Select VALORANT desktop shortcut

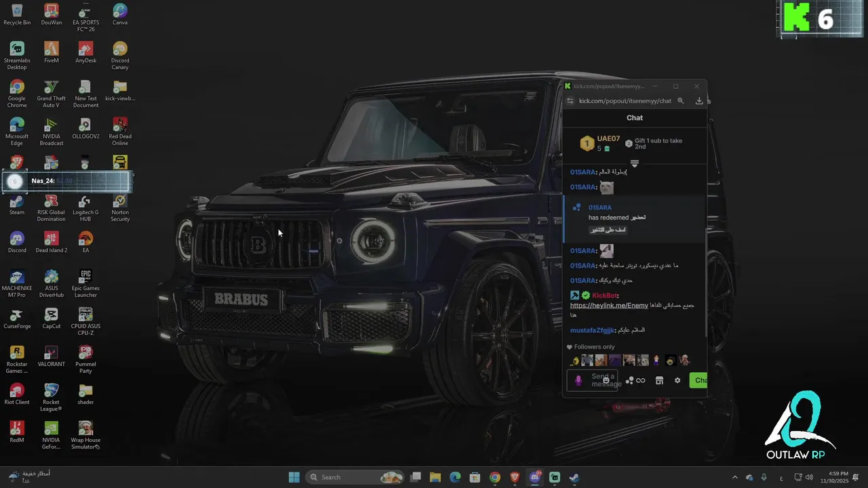click(51, 356)
